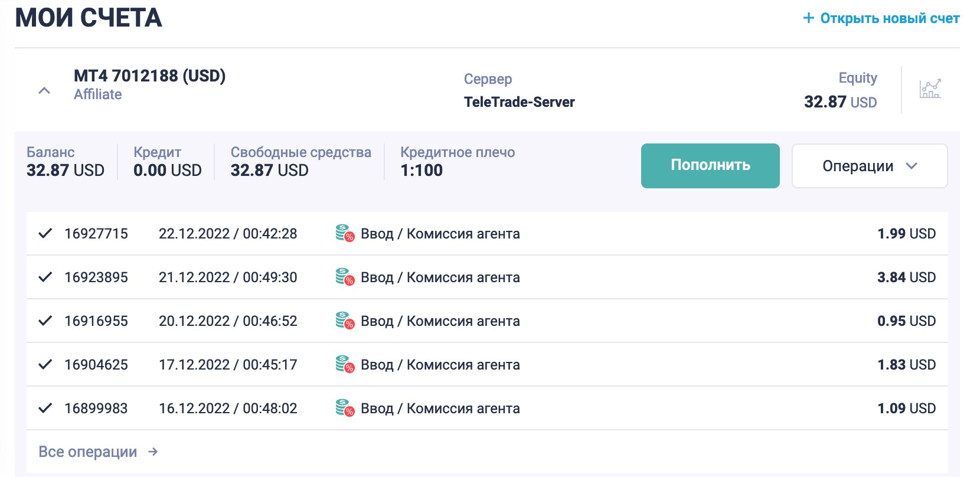This screenshot has height=477, width=980.
Task: Open the Операции dropdown
Action: 870,166
